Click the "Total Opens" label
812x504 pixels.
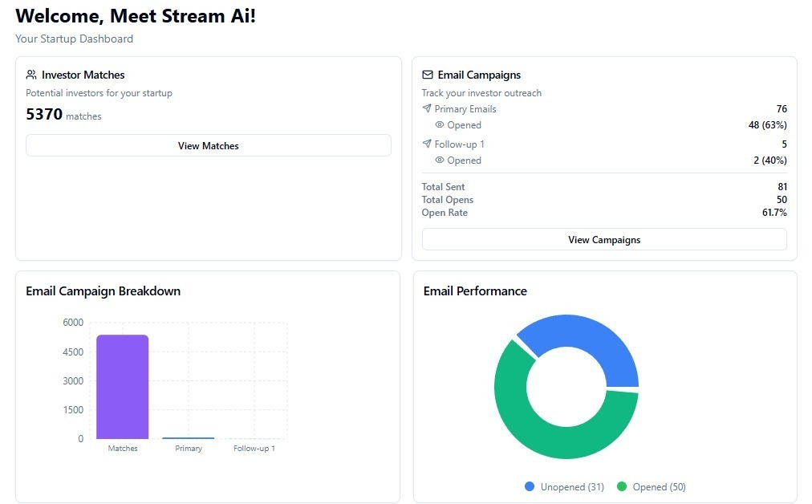[x=448, y=199]
